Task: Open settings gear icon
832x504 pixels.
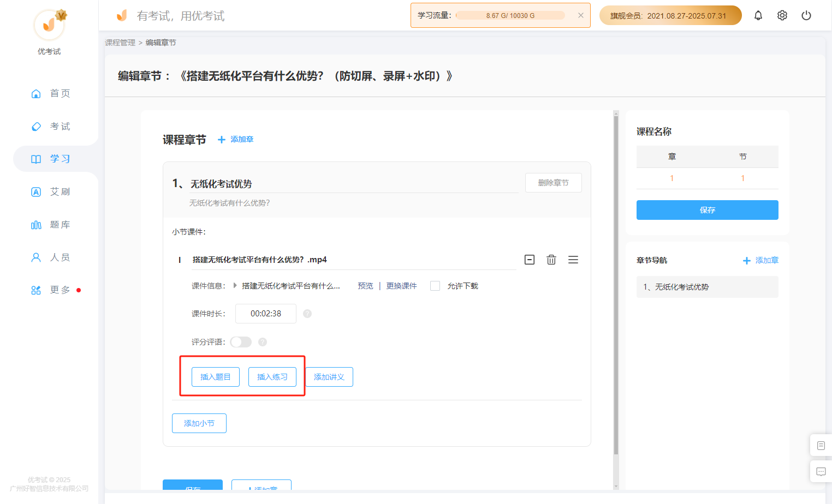Action: pyautogui.click(x=782, y=15)
